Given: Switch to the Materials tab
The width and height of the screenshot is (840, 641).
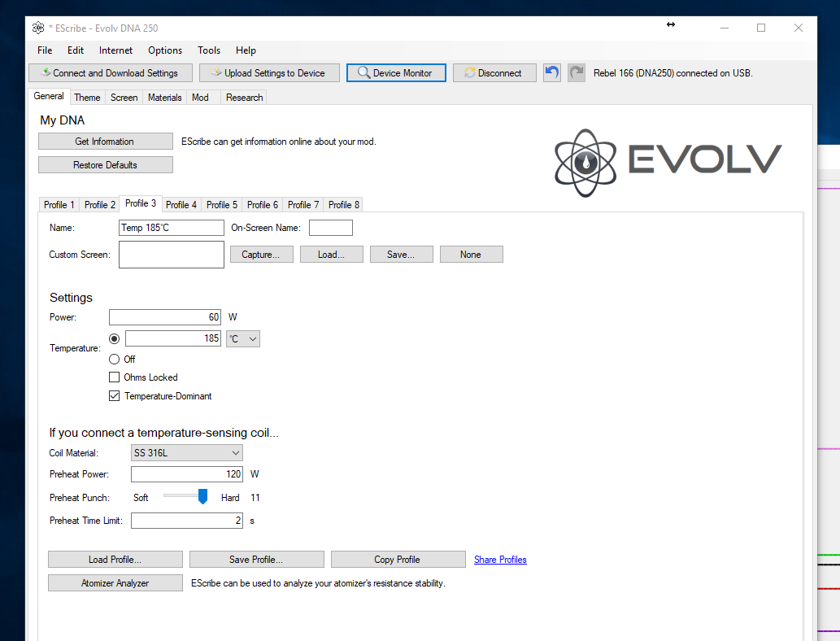Looking at the screenshot, I should tap(164, 98).
